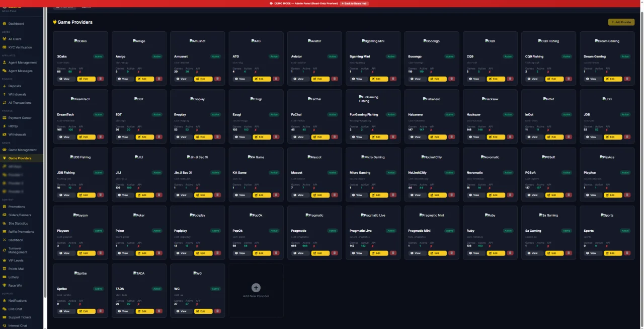Click the delete icon on Booongo card

[452, 79]
